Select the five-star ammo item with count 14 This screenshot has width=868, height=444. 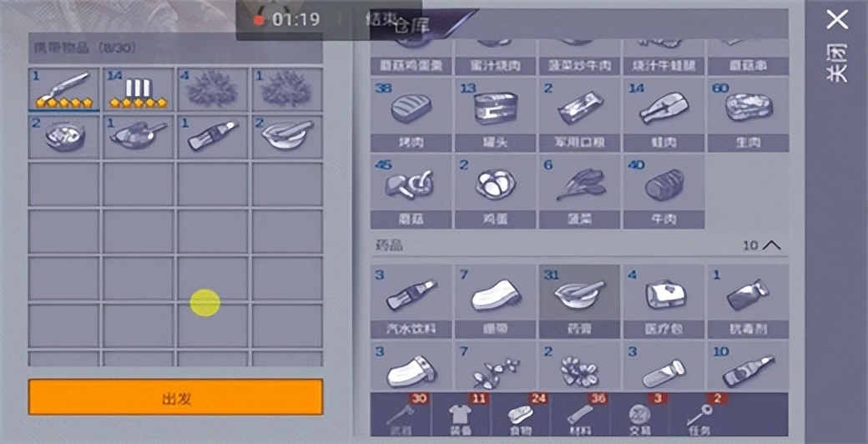click(x=139, y=89)
